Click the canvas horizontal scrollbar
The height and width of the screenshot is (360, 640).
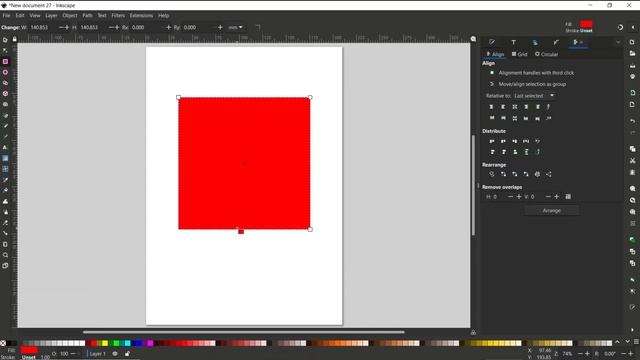point(243,332)
